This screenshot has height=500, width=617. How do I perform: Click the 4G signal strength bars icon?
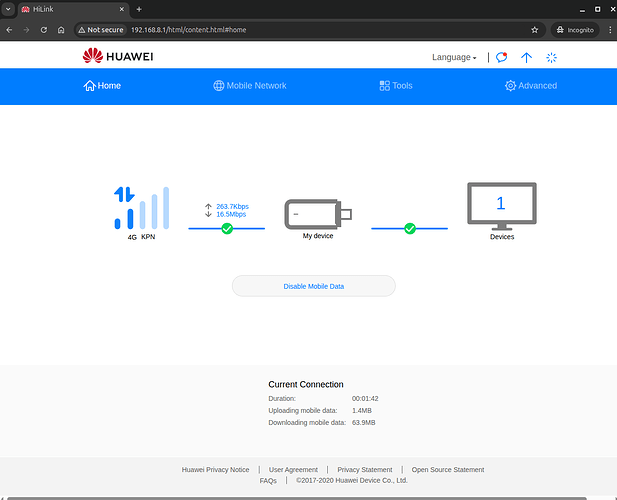point(142,208)
